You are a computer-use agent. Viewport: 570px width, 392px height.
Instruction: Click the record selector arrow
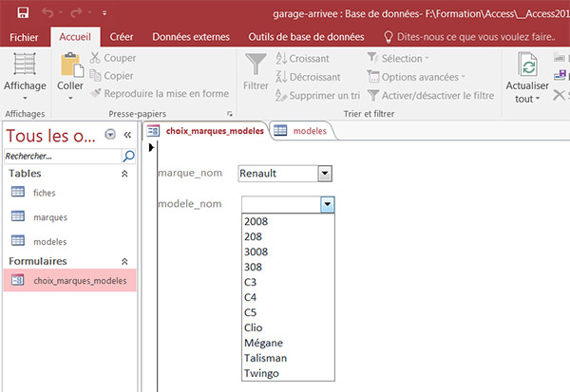[152, 147]
